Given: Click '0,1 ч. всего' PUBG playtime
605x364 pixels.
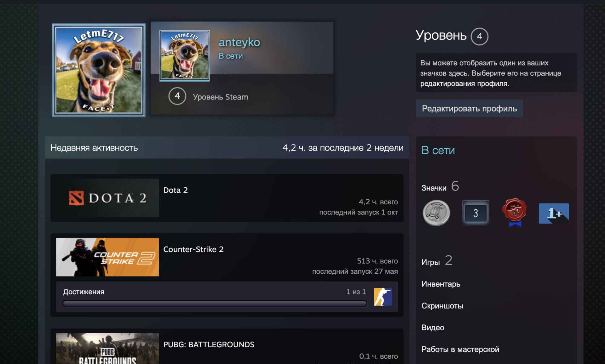Looking at the screenshot, I should 378,356.
